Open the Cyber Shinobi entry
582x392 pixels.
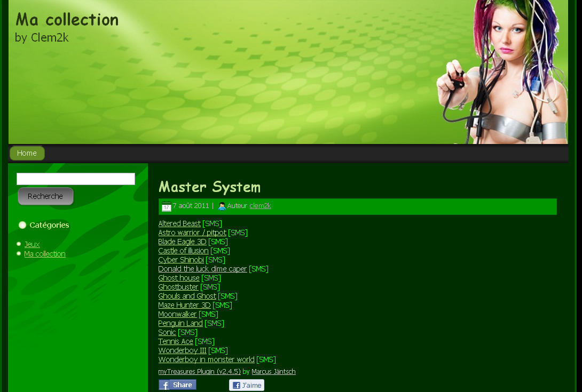click(181, 260)
